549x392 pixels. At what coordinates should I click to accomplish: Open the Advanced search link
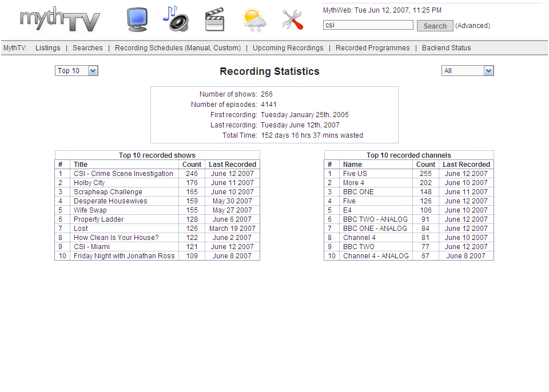[473, 26]
